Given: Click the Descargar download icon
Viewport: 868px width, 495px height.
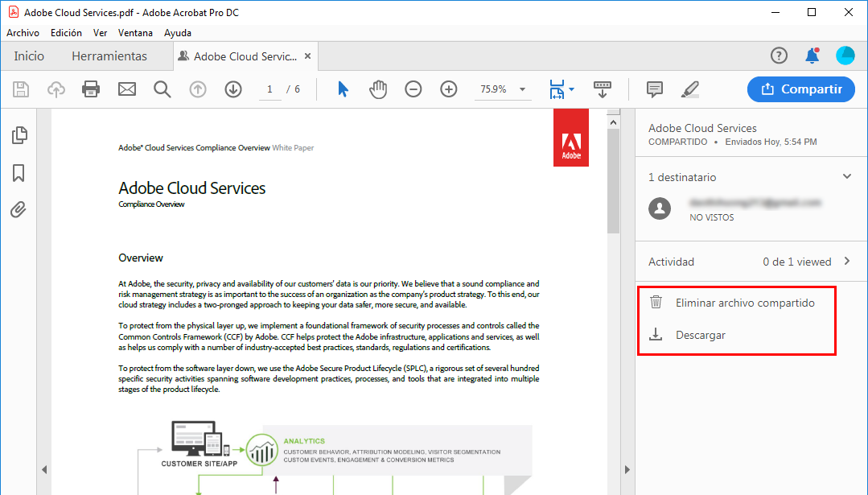Looking at the screenshot, I should pos(656,335).
